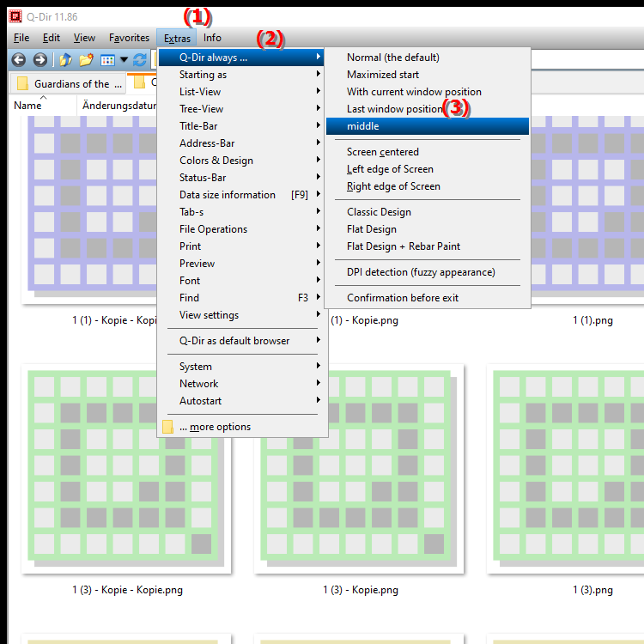Sort by the Name column header
Image resolution: width=644 pixels, height=644 pixels.
point(42,106)
